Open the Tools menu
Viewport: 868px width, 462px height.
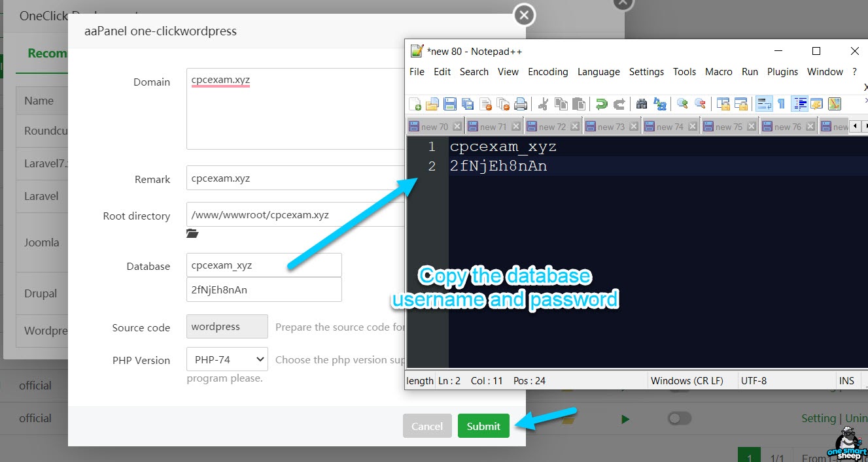point(685,72)
